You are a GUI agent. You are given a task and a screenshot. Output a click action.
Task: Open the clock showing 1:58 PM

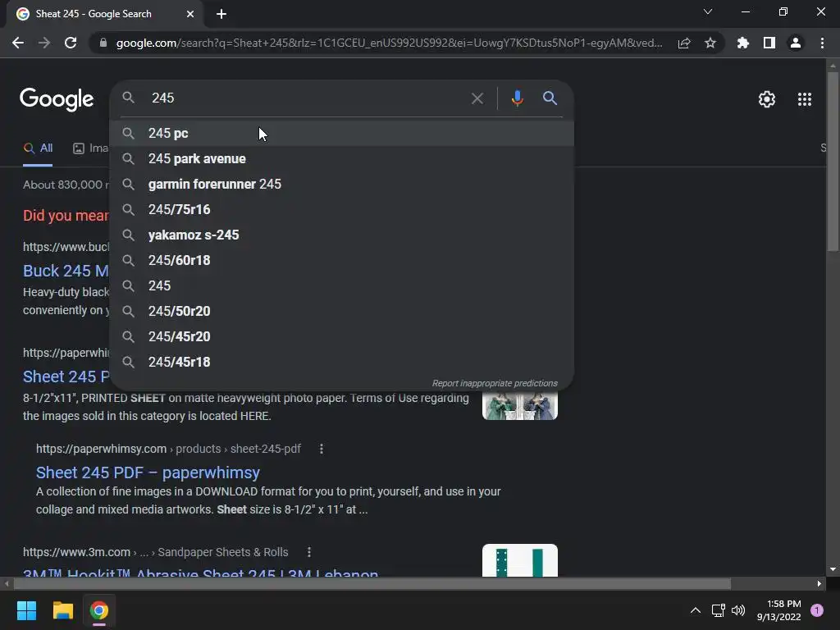[x=779, y=610]
